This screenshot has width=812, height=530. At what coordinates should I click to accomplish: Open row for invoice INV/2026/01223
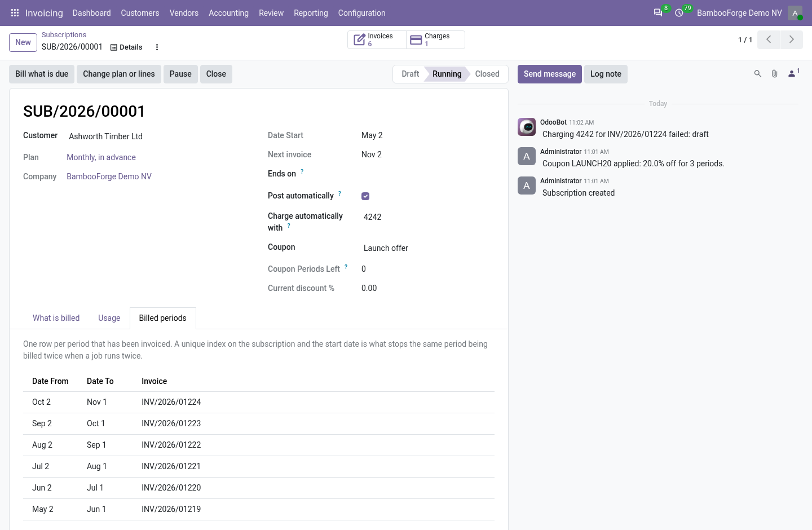[x=259, y=423]
